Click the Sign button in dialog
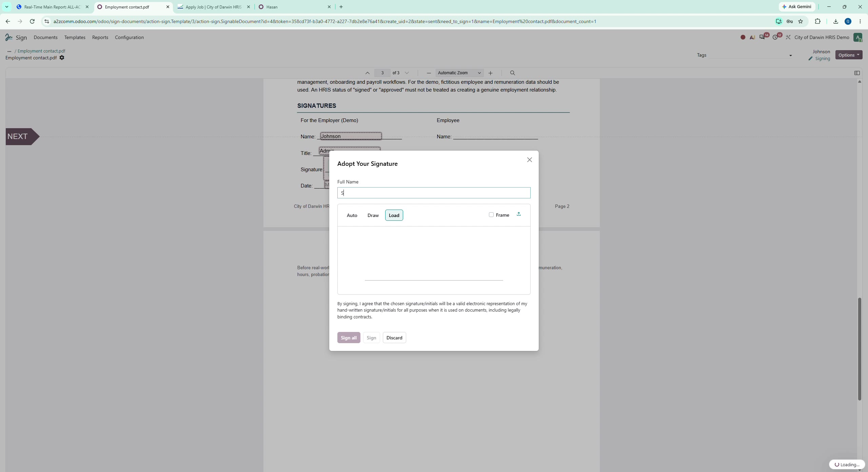This screenshot has width=868, height=472. coord(371,338)
